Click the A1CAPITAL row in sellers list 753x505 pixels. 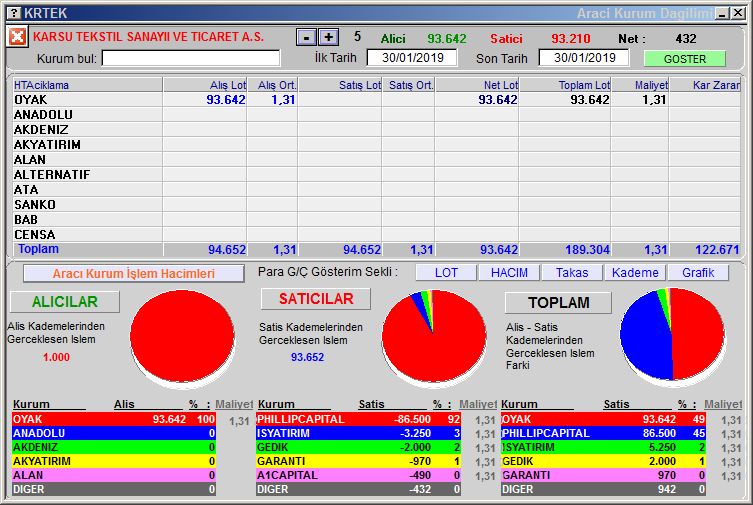pyautogui.click(x=358, y=475)
